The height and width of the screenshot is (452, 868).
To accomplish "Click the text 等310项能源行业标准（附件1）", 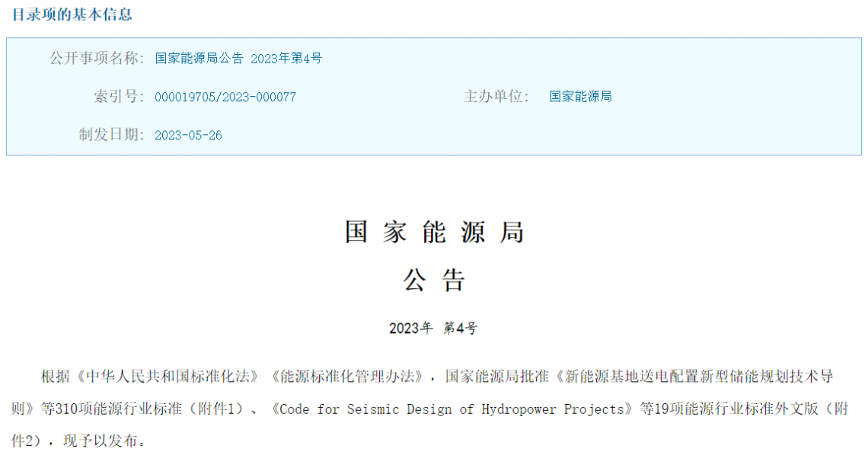I will (142, 409).
